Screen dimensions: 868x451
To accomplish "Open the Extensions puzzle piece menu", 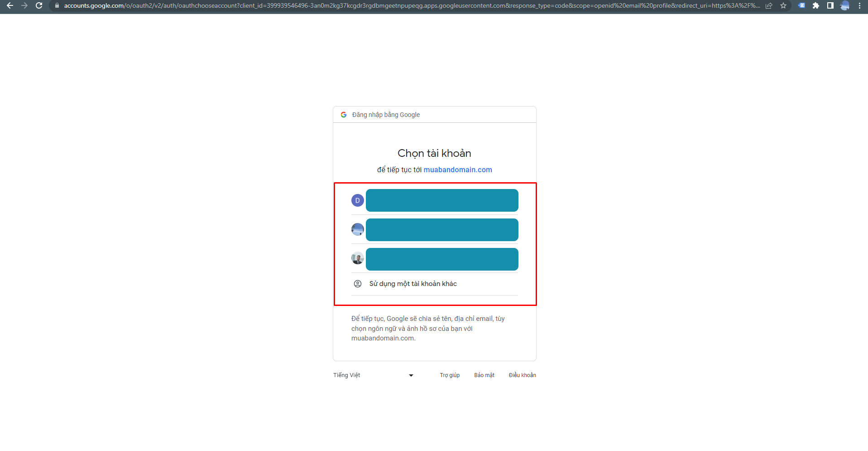I will coord(816,6).
